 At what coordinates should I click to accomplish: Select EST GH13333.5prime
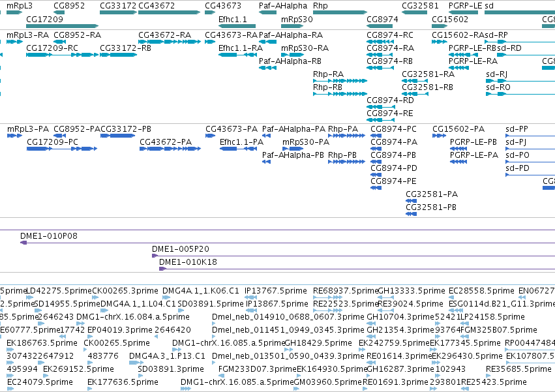click(412, 291)
